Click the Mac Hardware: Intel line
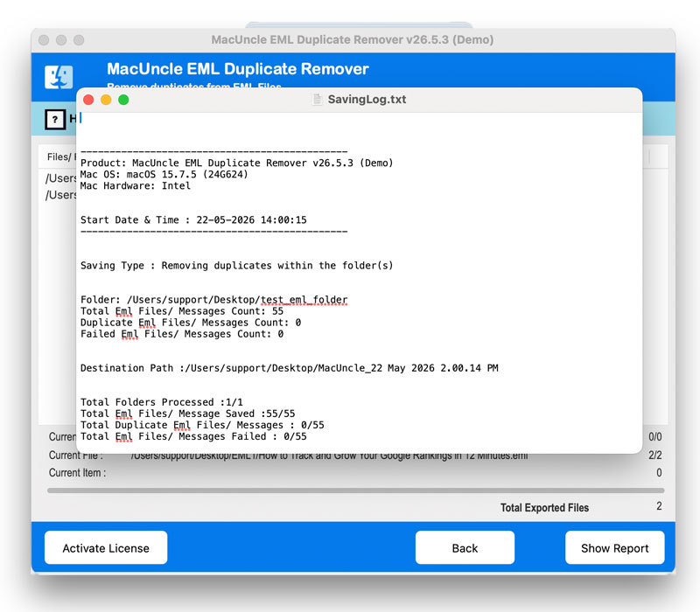The height and width of the screenshot is (612, 700). pos(136,185)
